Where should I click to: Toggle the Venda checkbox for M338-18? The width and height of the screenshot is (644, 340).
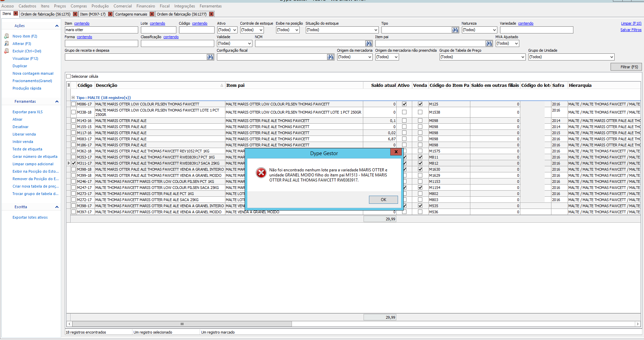click(x=420, y=112)
